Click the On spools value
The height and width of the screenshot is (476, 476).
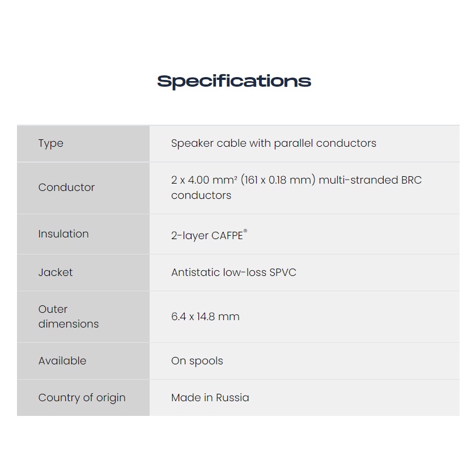tap(197, 362)
